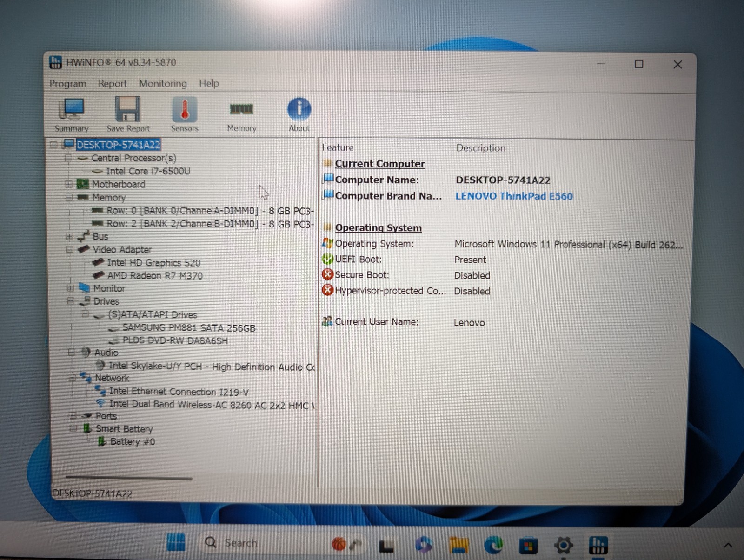The width and height of the screenshot is (744, 560).
Task: Select Intel Dual Band Wireless-AC 8260
Action: [x=212, y=405]
